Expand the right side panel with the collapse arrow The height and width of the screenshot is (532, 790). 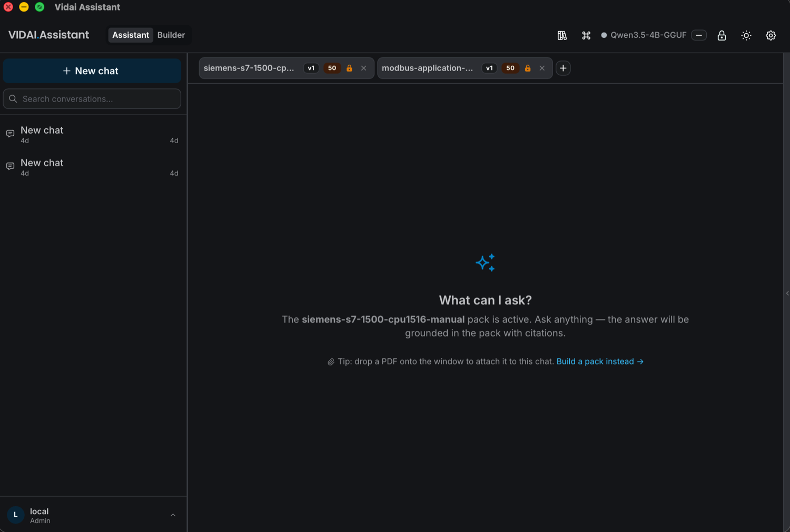[787, 293]
